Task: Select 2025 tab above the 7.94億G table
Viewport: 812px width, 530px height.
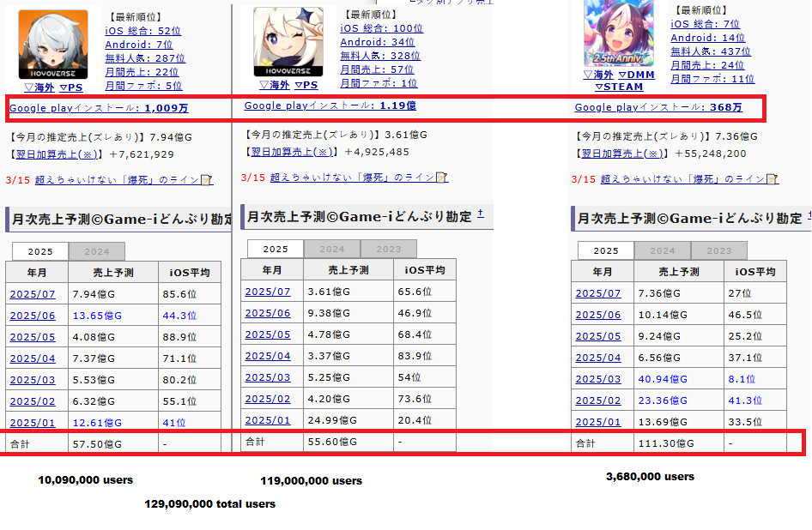Action: click(40, 251)
